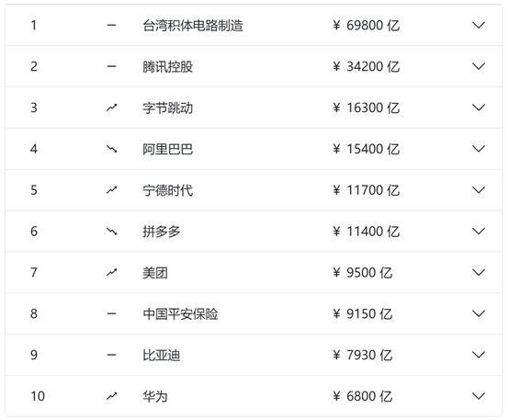This screenshot has height=420, width=509.
Task: Expand the 阿里巴巴 row chevron
Action: coord(479,149)
